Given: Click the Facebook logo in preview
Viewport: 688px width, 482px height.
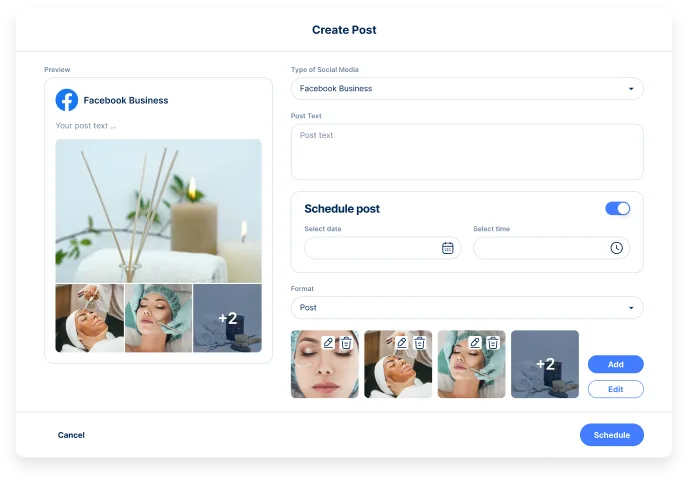Looking at the screenshot, I should click(67, 100).
